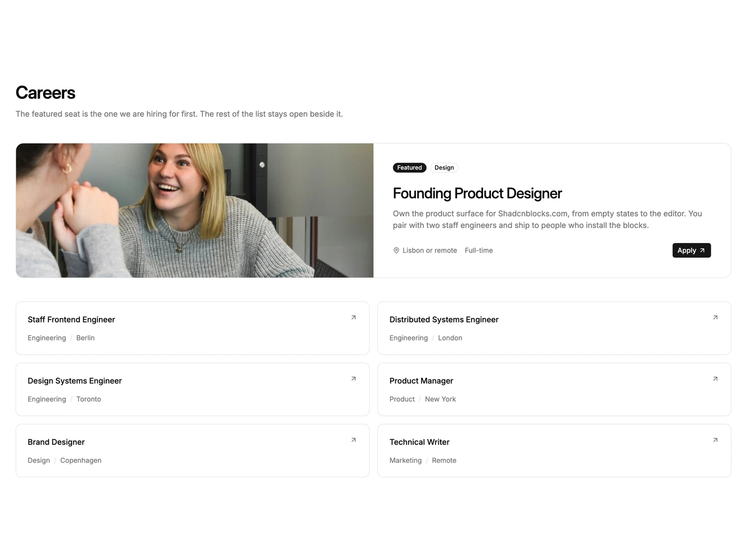Click the arrow icon on Staff Frontend Engineer card
The height and width of the screenshot is (560, 747).
[353, 317]
